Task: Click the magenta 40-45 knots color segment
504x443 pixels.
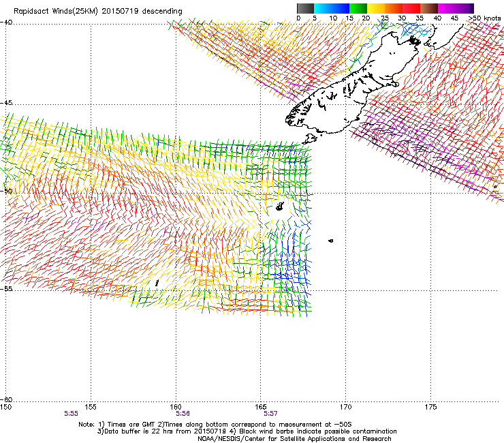Action: pos(447,8)
